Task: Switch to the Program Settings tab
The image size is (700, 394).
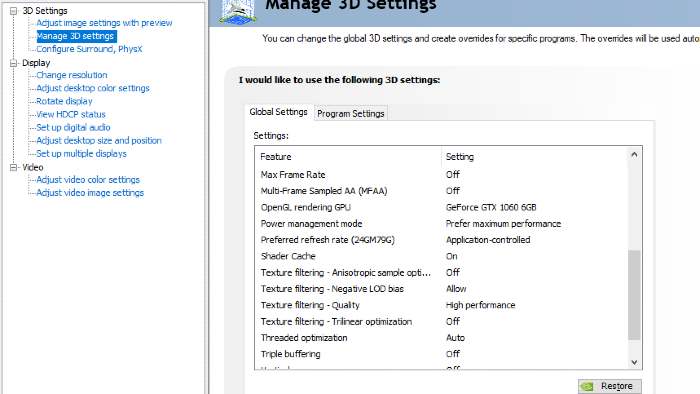Action: point(350,114)
